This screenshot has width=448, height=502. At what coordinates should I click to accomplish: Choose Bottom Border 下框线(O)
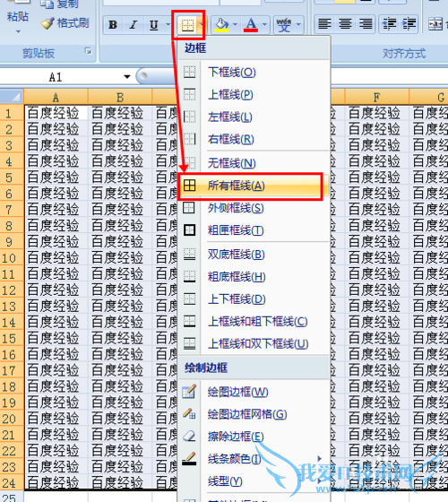coord(254,72)
